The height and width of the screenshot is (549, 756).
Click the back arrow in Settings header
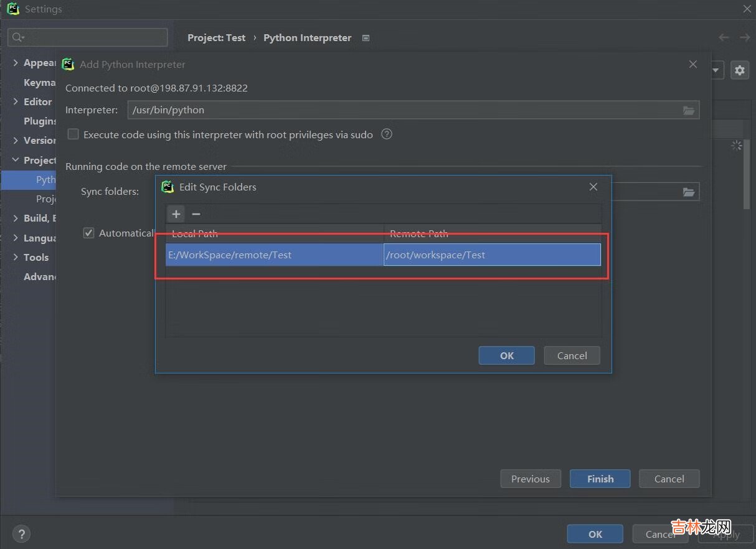[x=724, y=38]
